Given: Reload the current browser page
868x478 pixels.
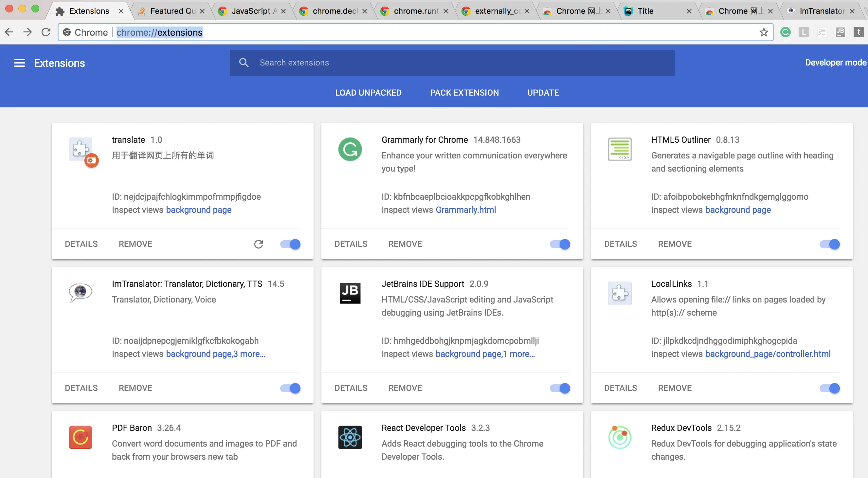Looking at the screenshot, I should click(x=46, y=32).
